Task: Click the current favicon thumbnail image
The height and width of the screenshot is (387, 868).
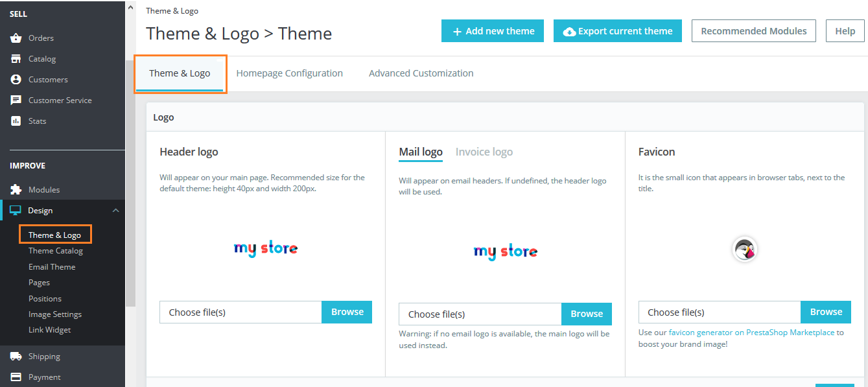Action: 744,249
